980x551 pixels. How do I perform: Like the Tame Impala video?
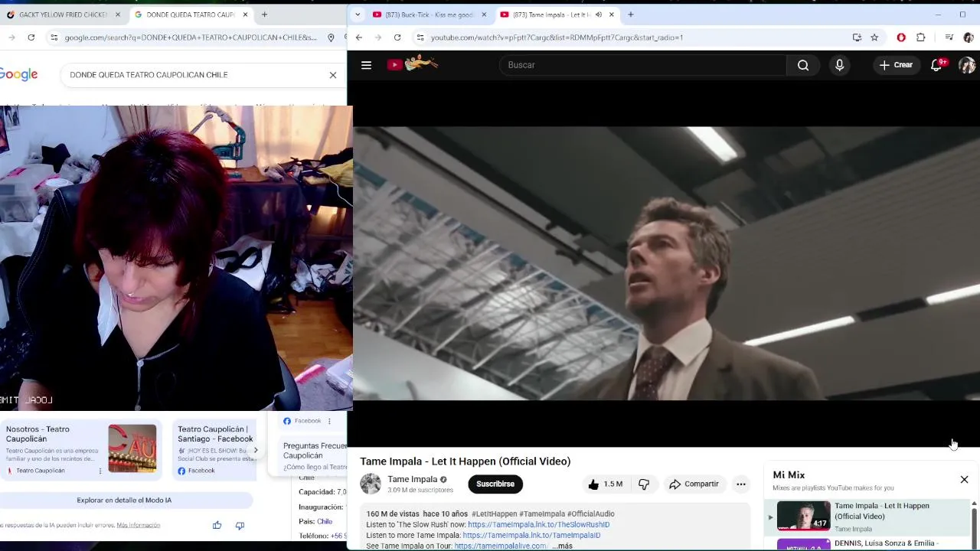coord(605,484)
